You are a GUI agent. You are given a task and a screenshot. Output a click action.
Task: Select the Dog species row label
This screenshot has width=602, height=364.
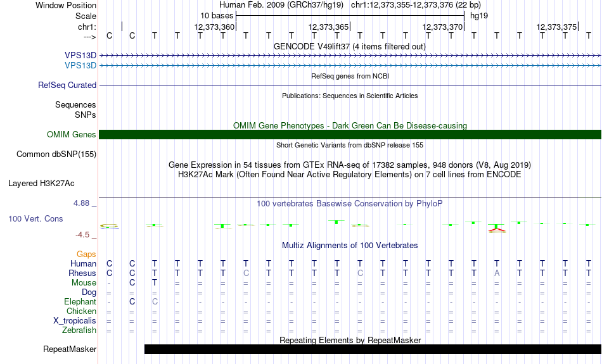pos(89,292)
